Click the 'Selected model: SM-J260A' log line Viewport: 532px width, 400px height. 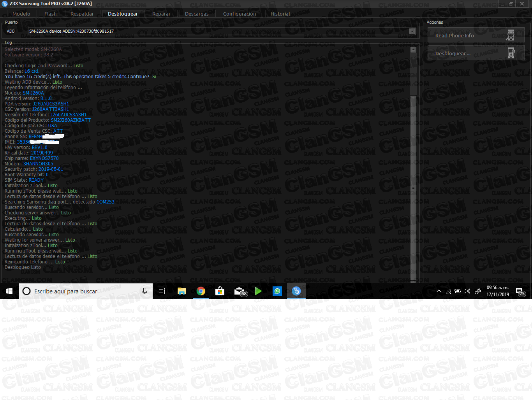coord(33,49)
